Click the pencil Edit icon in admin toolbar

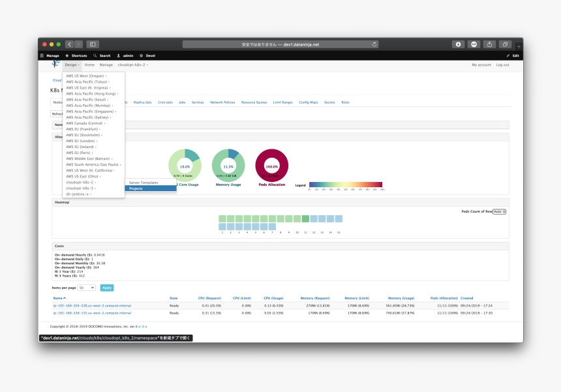(x=508, y=55)
